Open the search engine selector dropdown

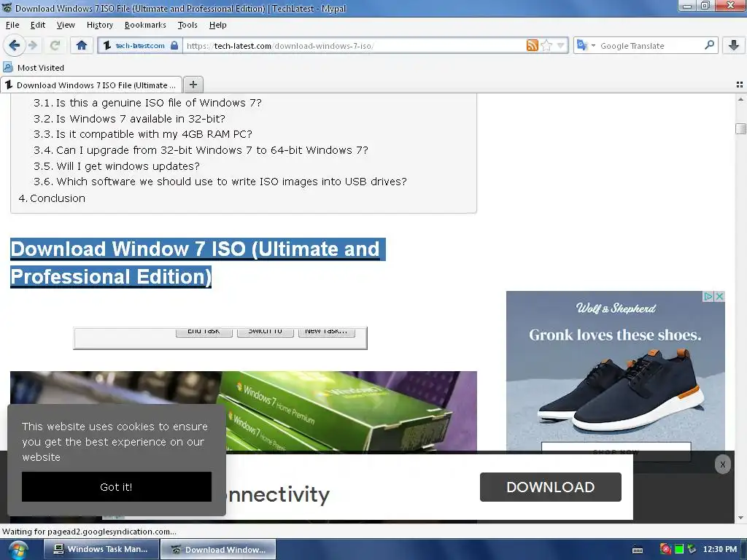[x=586, y=45]
